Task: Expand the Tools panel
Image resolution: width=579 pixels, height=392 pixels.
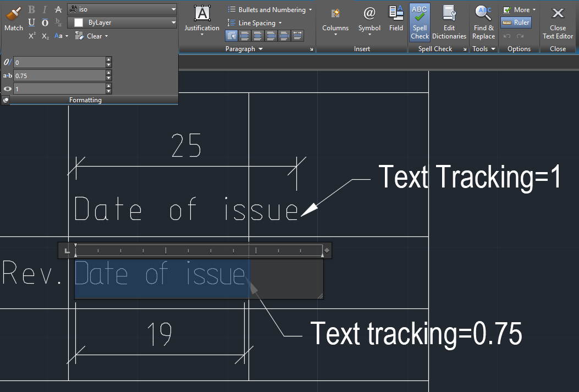Action: click(x=484, y=49)
